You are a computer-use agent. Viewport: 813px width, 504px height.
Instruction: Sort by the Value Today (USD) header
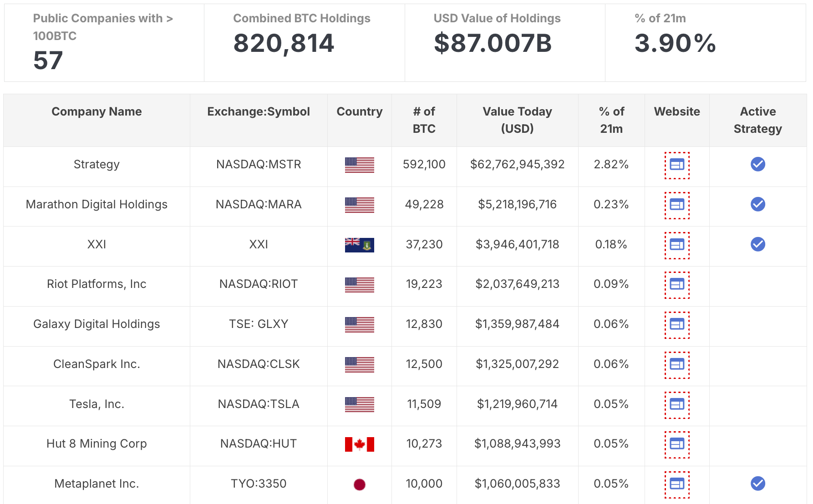[x=517, y=120]
